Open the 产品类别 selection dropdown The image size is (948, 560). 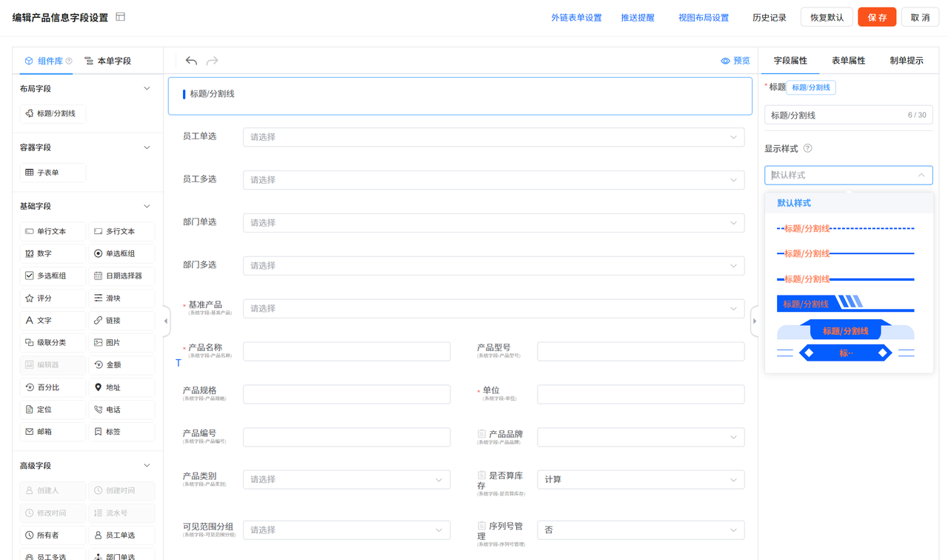click(347, 479)
